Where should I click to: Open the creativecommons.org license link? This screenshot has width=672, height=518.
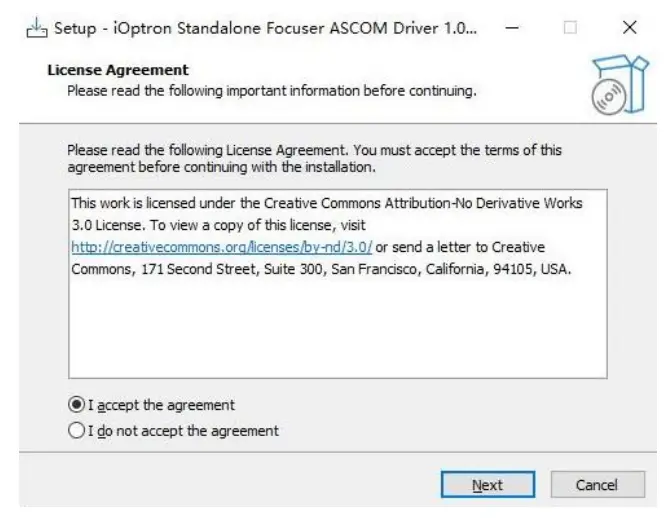[x=221, y=247]
